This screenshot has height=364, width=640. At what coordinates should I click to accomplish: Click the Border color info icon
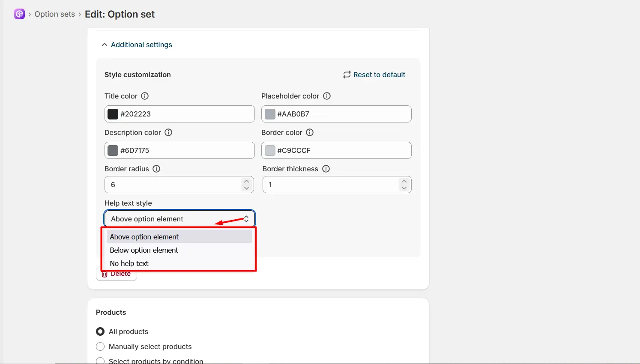(310, 132)
